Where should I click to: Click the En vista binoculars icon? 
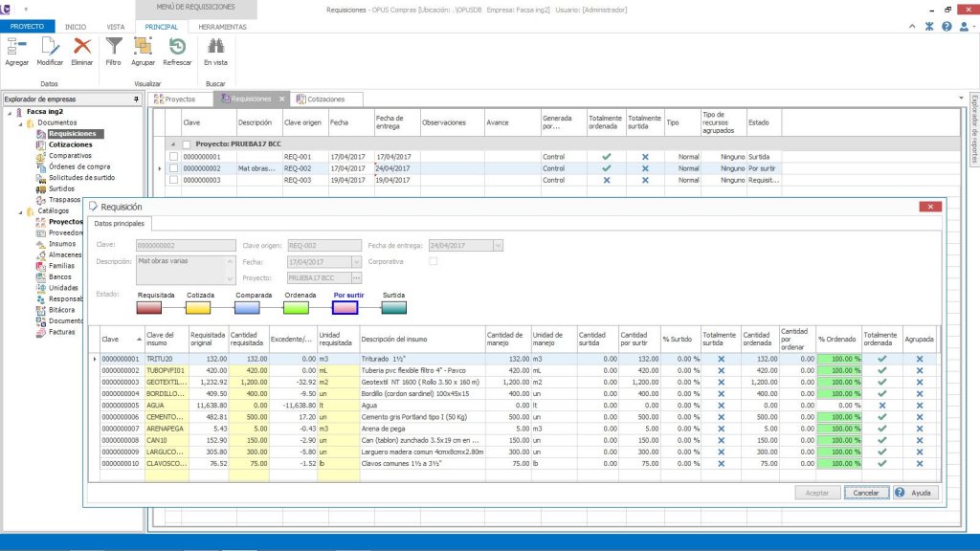click(215, 48)
